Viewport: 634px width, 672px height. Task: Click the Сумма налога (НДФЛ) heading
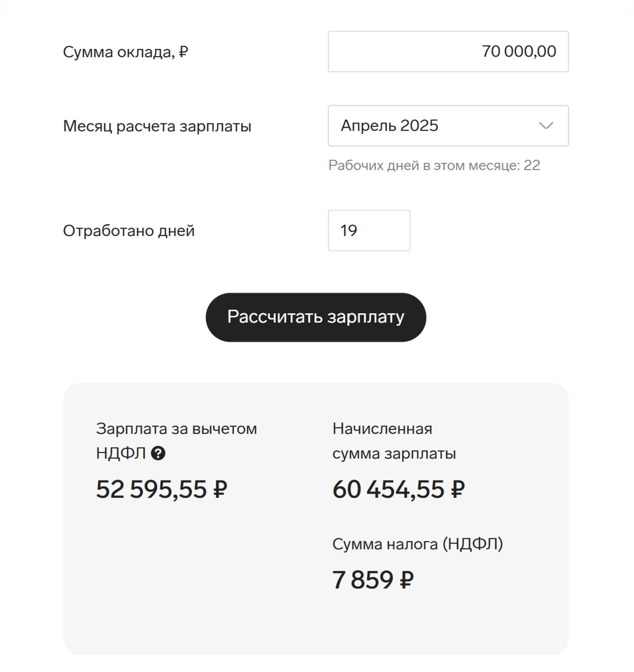coord(418,544)
